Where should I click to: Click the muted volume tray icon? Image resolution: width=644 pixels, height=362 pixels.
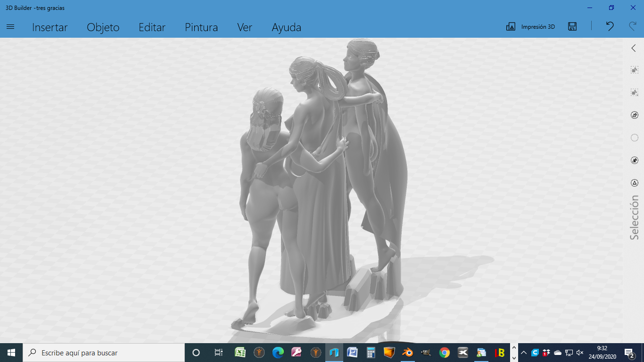pos(580,353)
